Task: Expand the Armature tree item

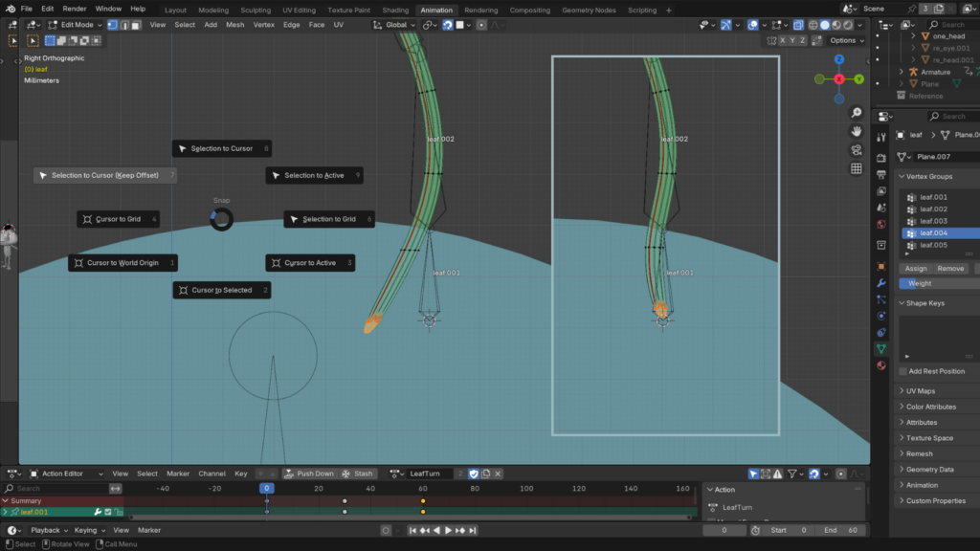Action: click(902, 72)
